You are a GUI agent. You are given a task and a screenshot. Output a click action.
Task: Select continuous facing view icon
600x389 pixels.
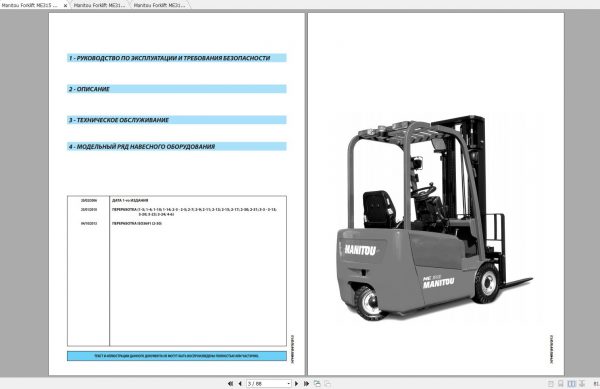pos(582,384)
